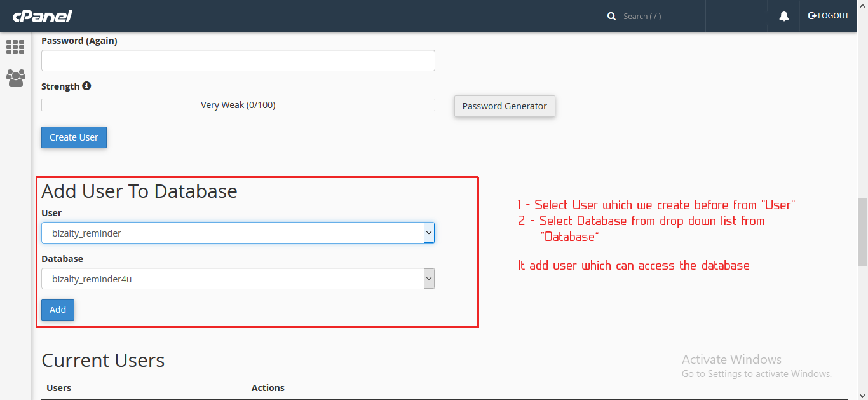The width and height of the screenshot is (868, 400).
Task: Click the cPanel logo
Action: coord(43,16)
